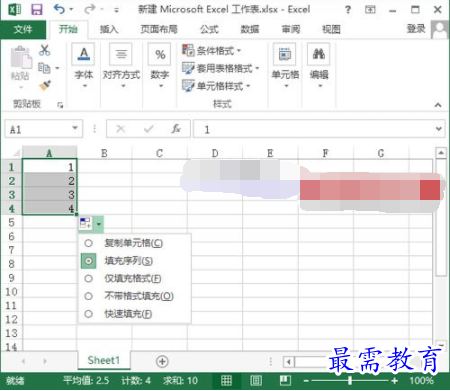Image resolution: width=450 pixels, height=391 pixels.
Task: Click the Undo arrow icon
Action: coord(59,9)
